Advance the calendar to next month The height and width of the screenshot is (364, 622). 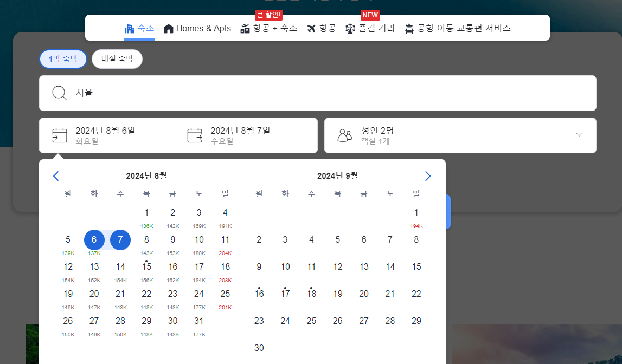428,176
